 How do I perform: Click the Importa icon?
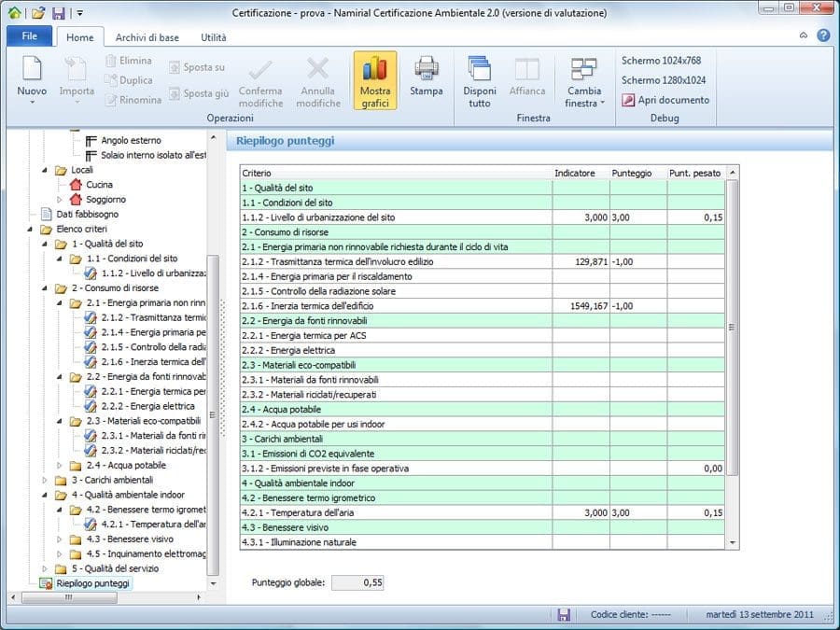(x=77, y=69)
